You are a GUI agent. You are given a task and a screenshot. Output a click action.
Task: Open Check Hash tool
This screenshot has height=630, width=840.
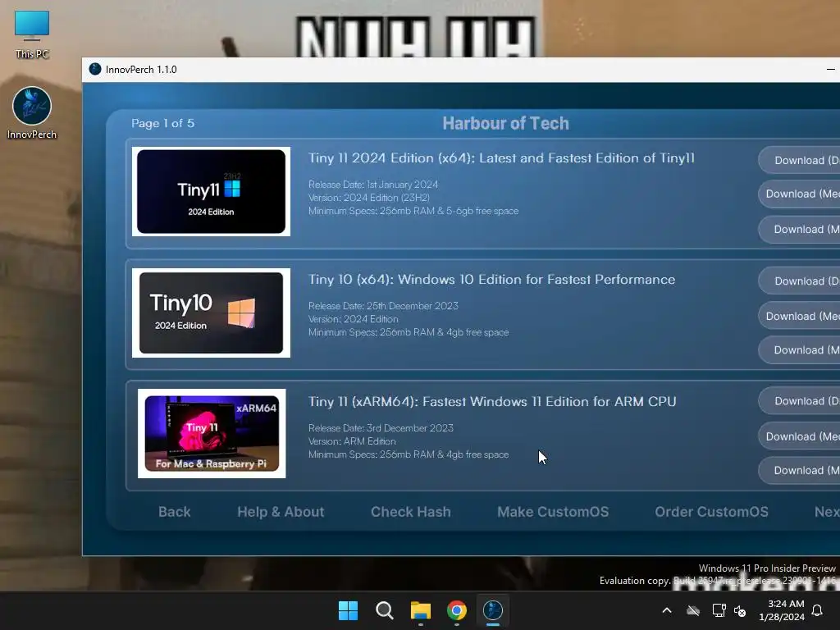point(411,512)
